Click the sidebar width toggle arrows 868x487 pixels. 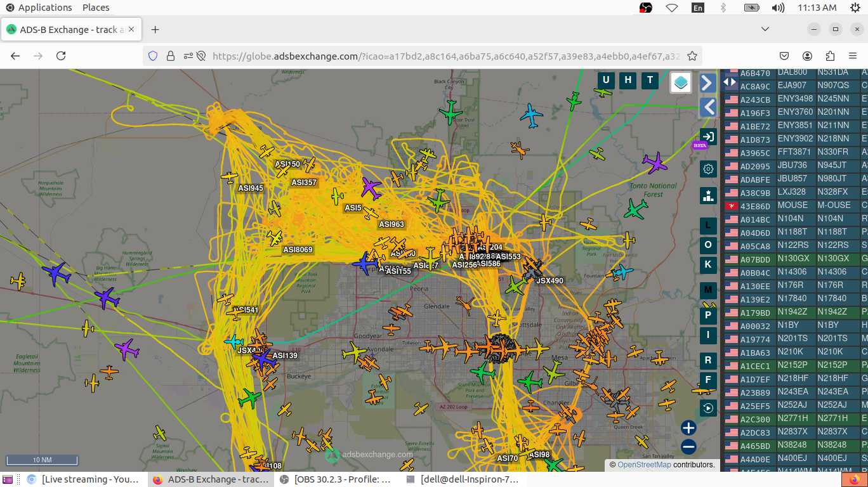[x=730, y=82]
